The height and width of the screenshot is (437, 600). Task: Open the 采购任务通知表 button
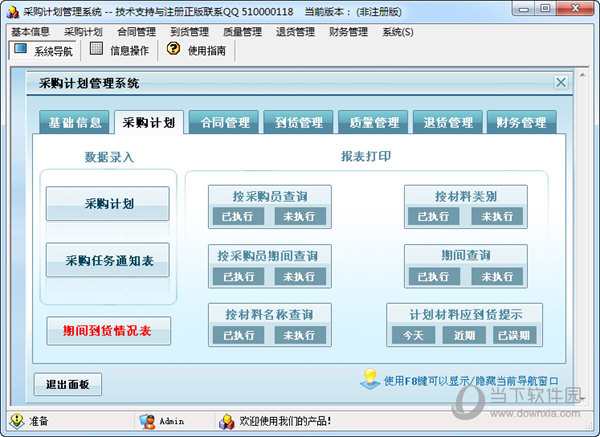108,260
